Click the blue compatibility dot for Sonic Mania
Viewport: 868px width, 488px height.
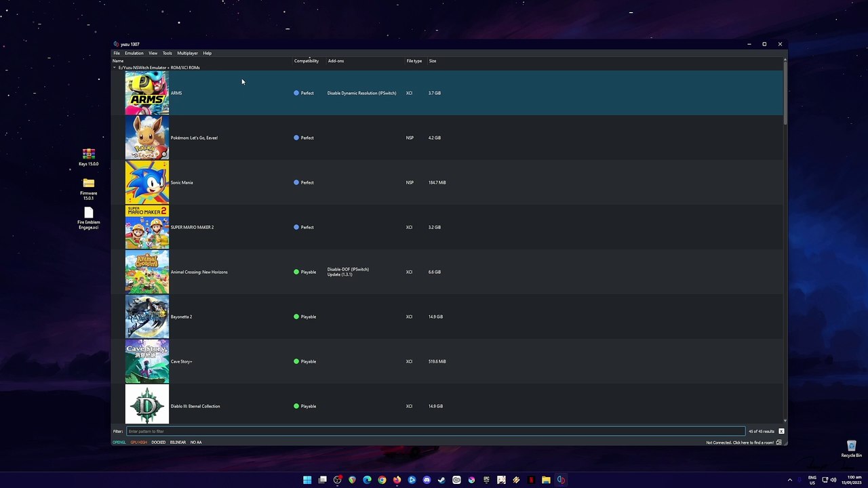[296, 182]
